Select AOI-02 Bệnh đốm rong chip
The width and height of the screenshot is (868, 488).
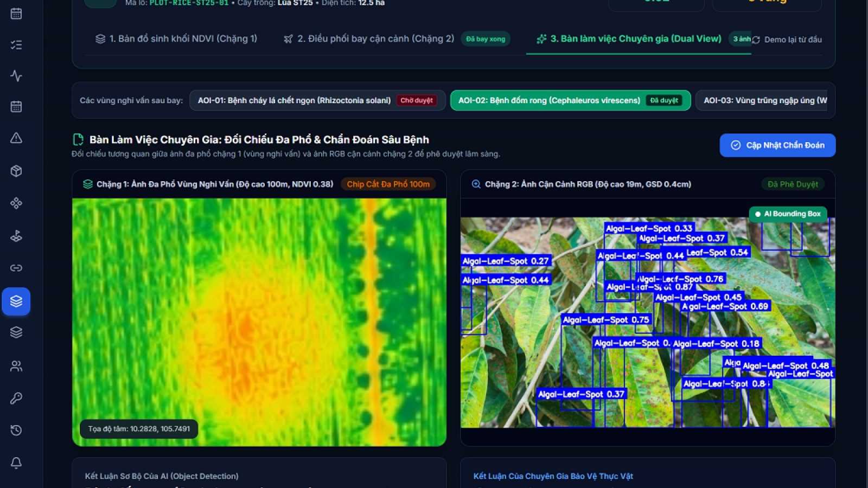click(x=570, y=100)
